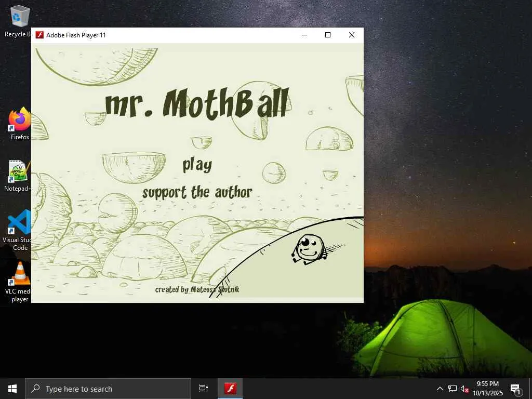This screenshot has width=532, height=399.
Task: Open the network status tray icon
Action: coord(453,389)
